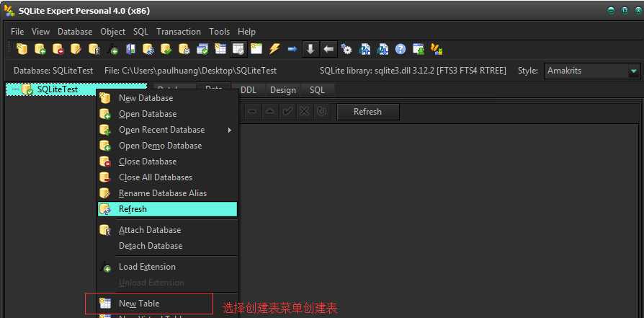Choose Rename Database Alias in context menu

click(168, 193)
